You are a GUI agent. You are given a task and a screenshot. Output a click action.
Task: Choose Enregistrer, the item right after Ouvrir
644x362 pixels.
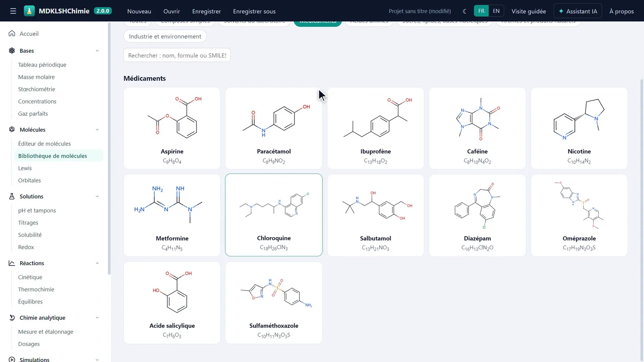click(x=206, y=11)
